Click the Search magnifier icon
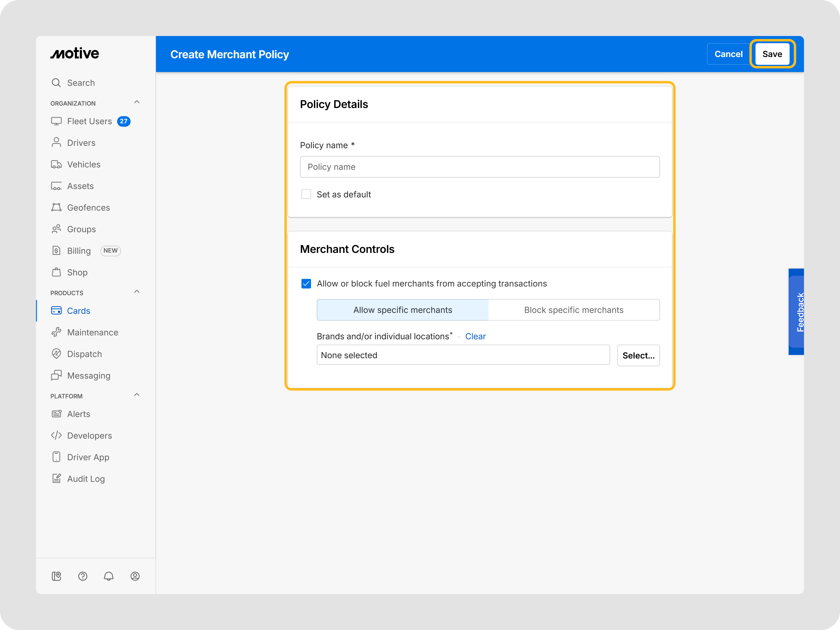This screenshot has height=630, width=840. [x=56, y=83]
